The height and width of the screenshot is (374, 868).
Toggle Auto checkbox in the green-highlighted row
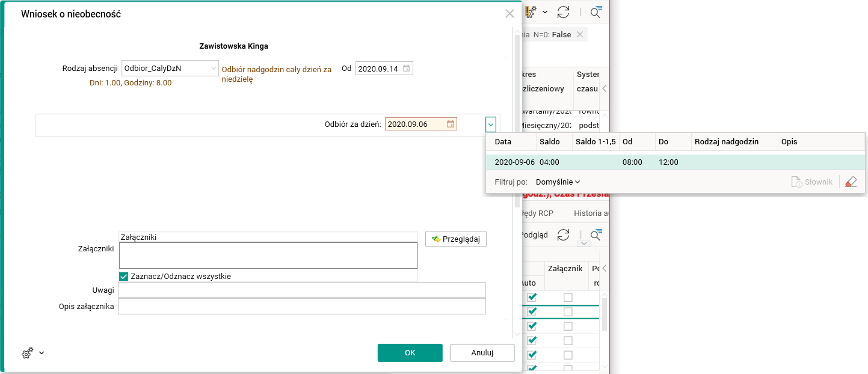tap(532, 312)
